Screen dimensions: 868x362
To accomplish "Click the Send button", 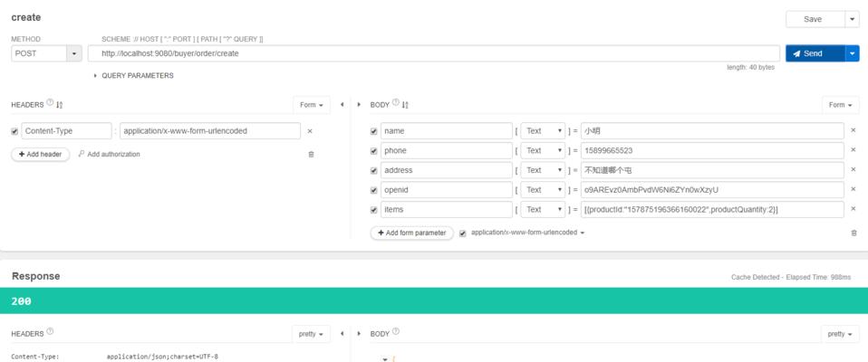I will 815,53.
